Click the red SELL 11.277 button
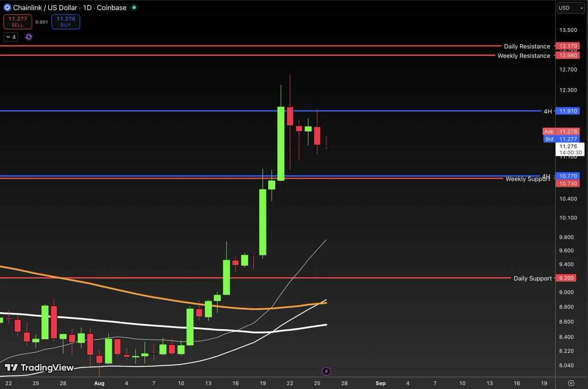The height and width of the screenshot is (389, 588). pyautogui.click(x=18, y=22)
